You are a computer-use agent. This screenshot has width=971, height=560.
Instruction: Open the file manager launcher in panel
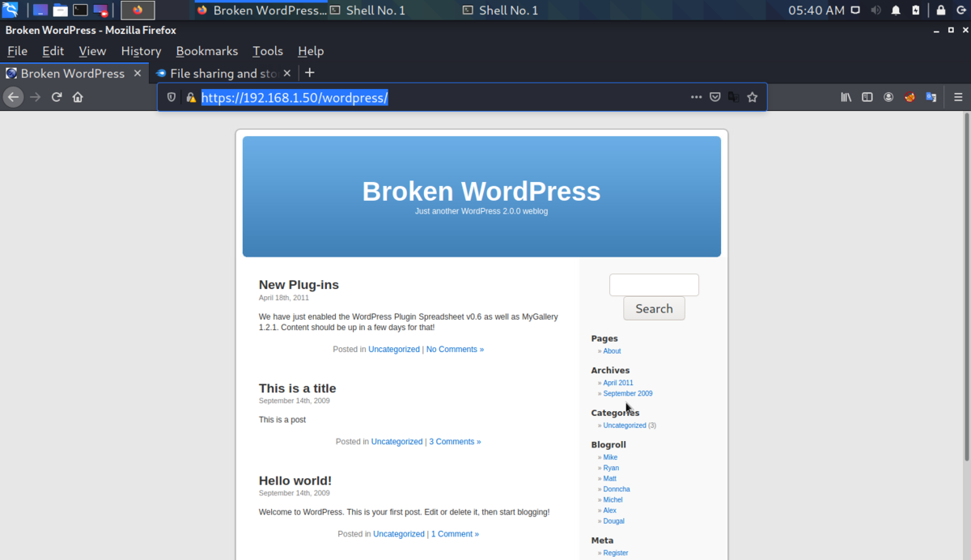pyautogui.click(x=61, y=11)
